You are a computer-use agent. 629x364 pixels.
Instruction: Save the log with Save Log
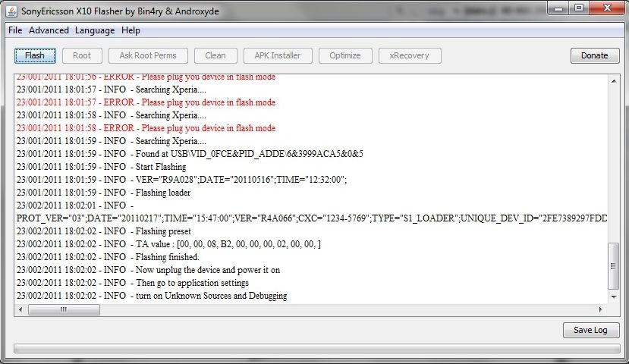click(591, 331)
